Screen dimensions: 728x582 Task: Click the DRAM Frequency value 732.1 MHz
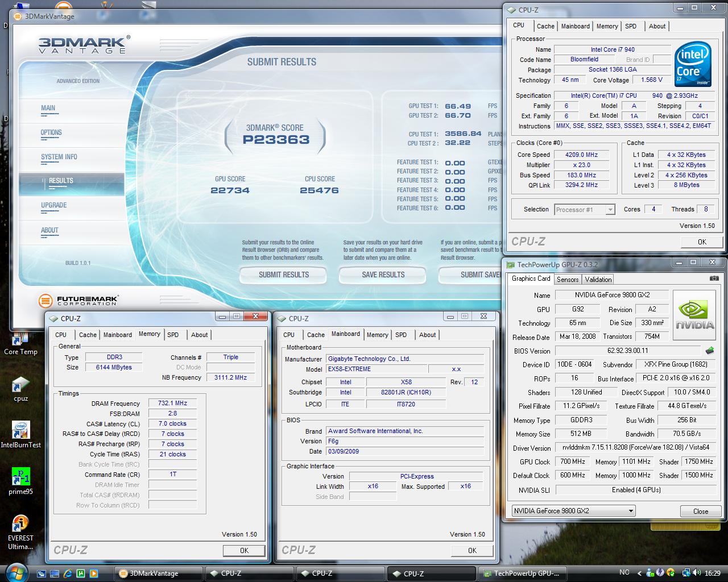pyautogui.click(x=173, y=404)
